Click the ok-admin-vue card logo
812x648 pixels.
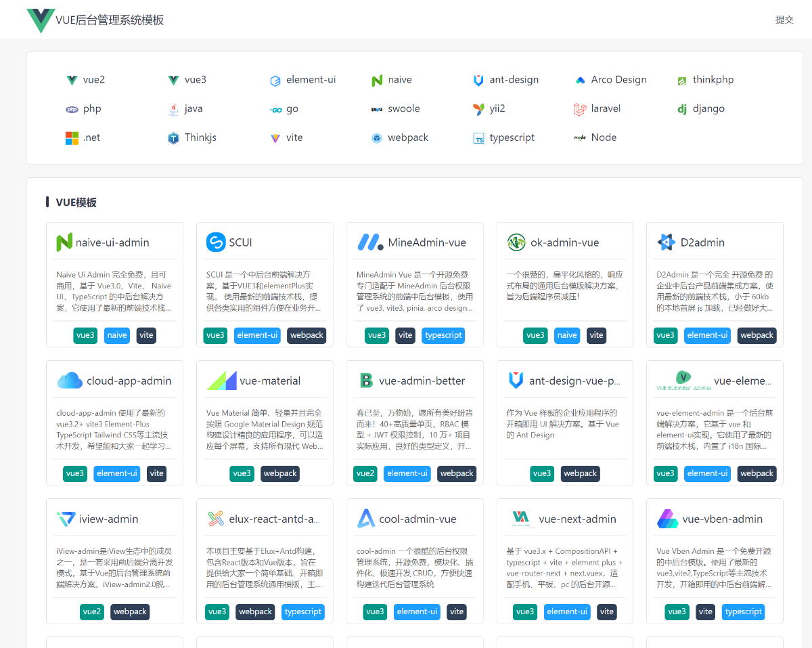[516, 242]
